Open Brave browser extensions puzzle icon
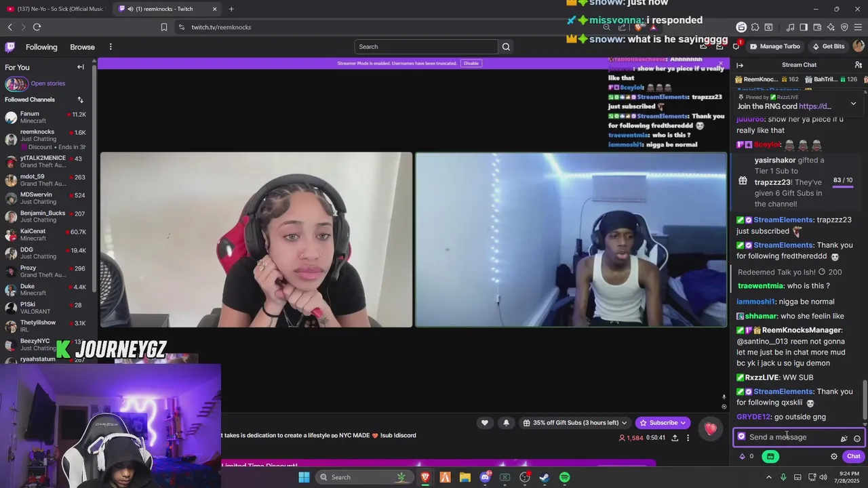 [755, 27]
